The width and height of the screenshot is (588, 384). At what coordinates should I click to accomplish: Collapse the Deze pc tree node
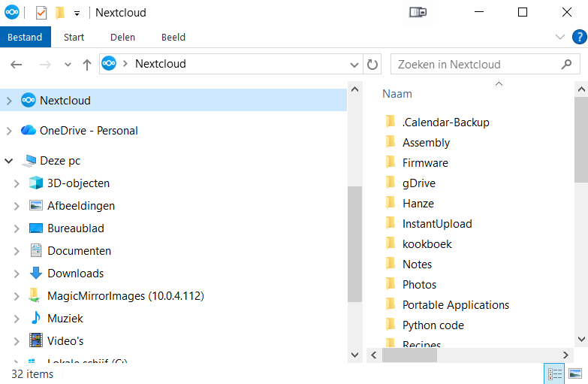pos(9,161)
